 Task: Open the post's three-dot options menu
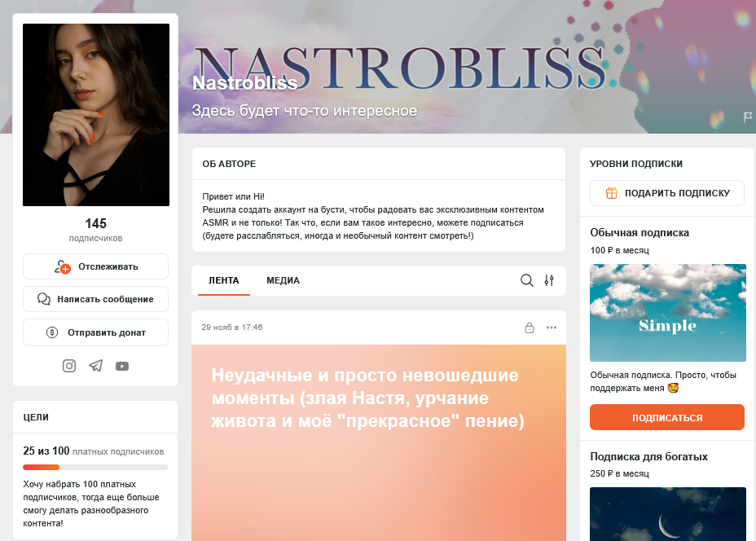click(551, 328)
